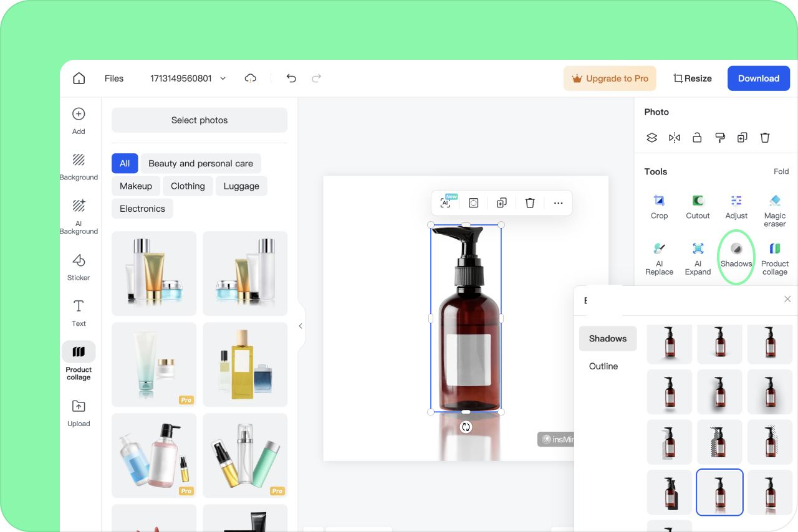Expand the 1713149560801 file name dropdown
This screenshot has width=798, height=532.
click(223, 78)
